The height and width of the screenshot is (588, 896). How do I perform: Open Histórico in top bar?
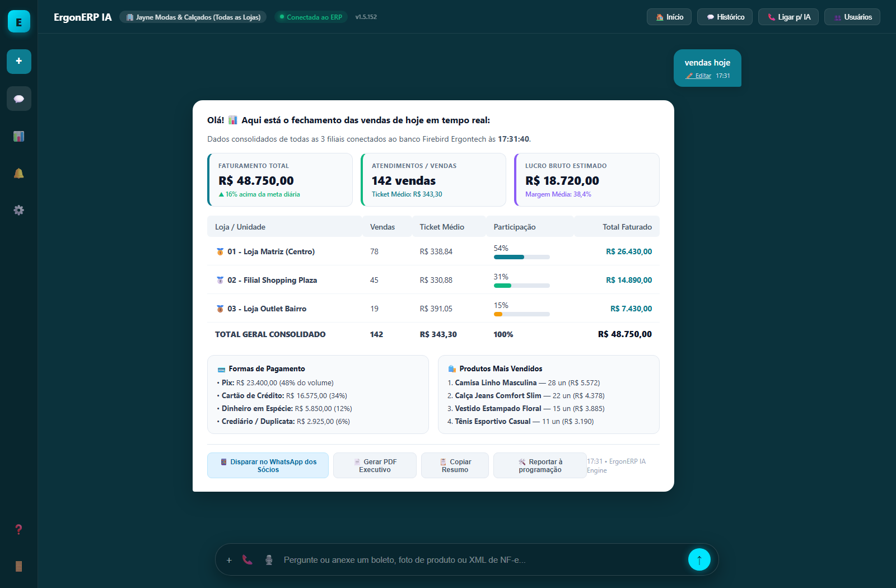coord(725,17)
